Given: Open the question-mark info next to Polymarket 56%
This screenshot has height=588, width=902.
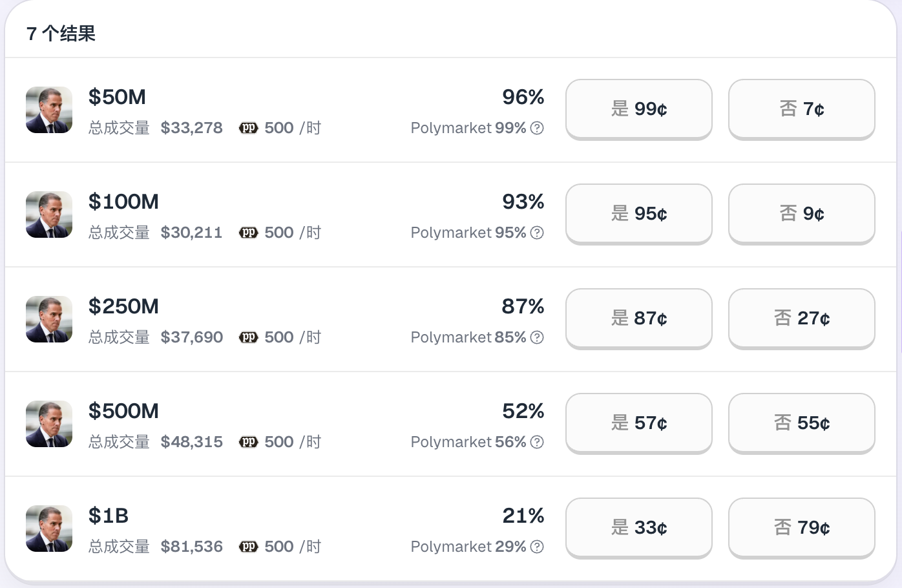Looking at the screenshot, I should pyautogui.click(x=537, y=442).
